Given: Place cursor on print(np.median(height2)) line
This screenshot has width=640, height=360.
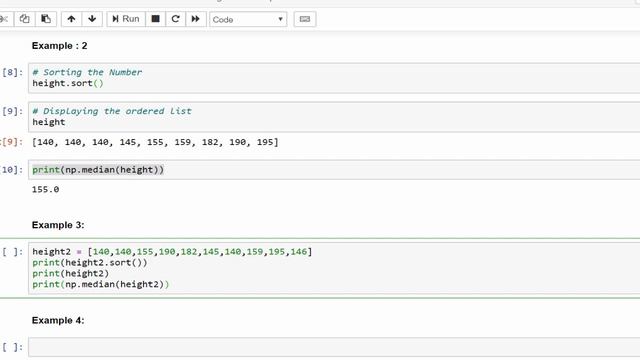Looking at the screenshot, I should (x=100, y=284).
